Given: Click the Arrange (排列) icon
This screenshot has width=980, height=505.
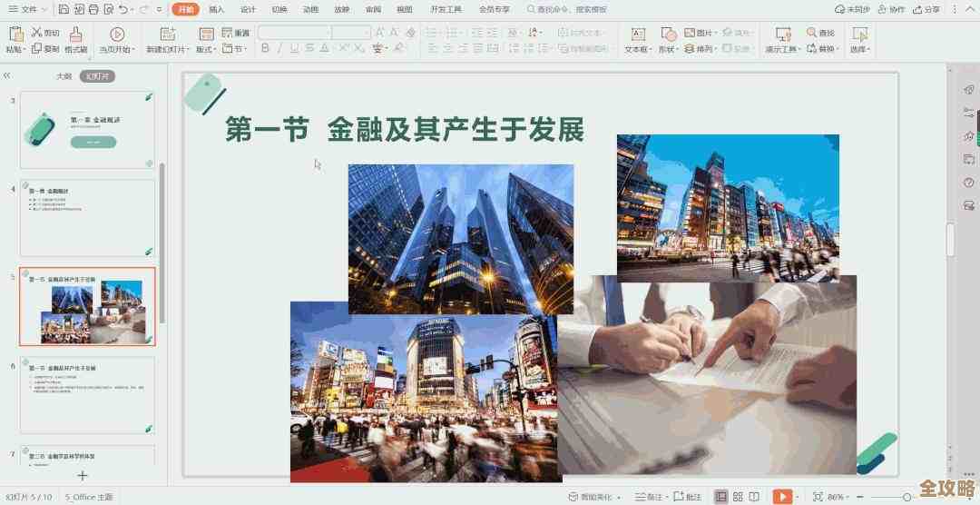Looking at the screenshot, I should (690, 48).
